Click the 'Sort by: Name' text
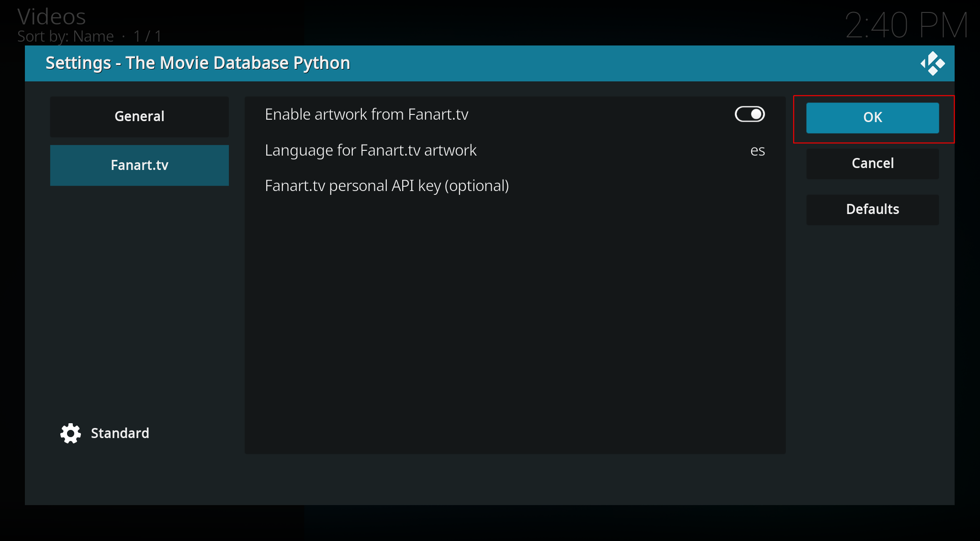 pyautogui.click(x=66, y=36)
